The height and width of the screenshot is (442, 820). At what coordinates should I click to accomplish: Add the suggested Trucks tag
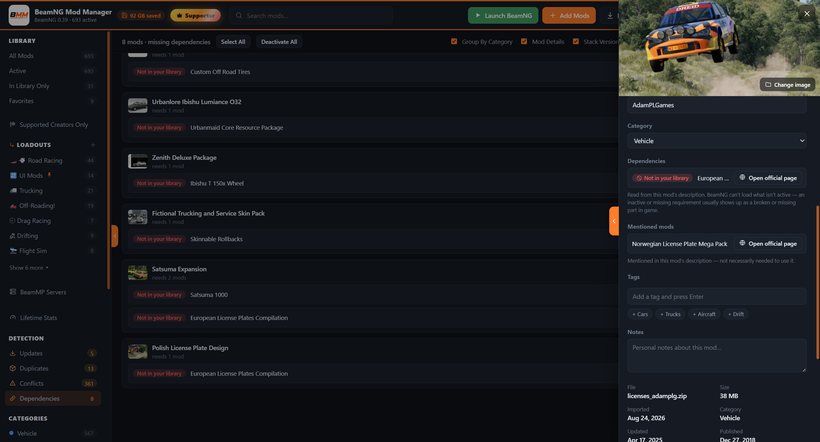[670, 314]
